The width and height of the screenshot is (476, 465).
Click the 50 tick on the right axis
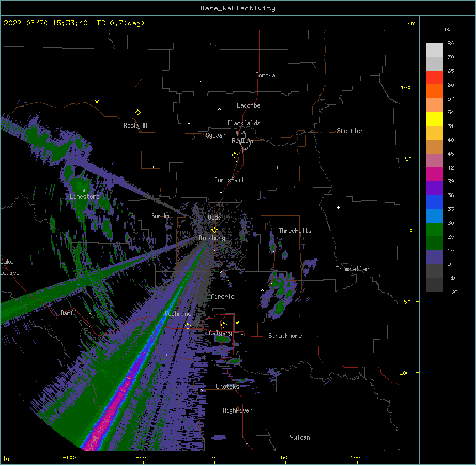pyautogui.click(x=408, y=158)
